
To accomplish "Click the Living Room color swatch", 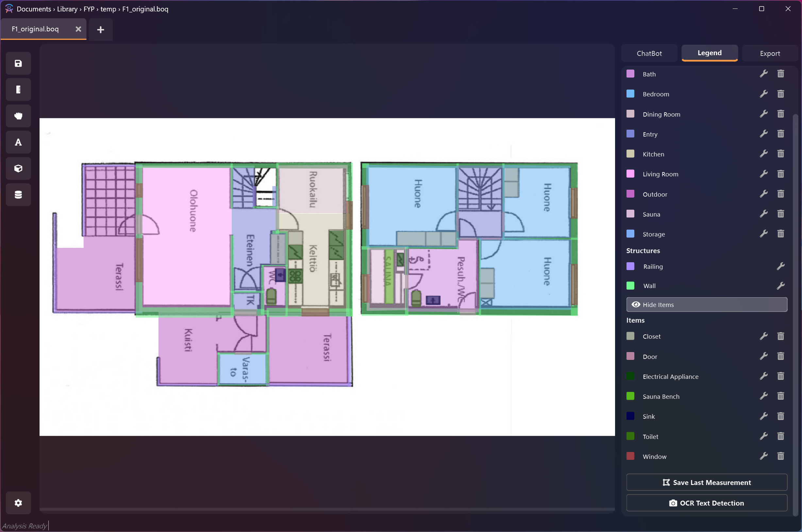I will pos(630,174).
